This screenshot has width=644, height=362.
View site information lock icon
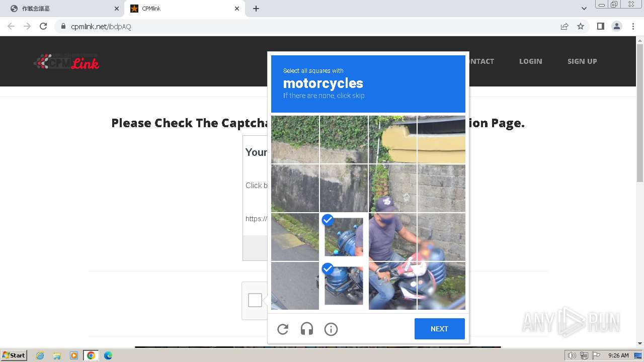point(63,26)
